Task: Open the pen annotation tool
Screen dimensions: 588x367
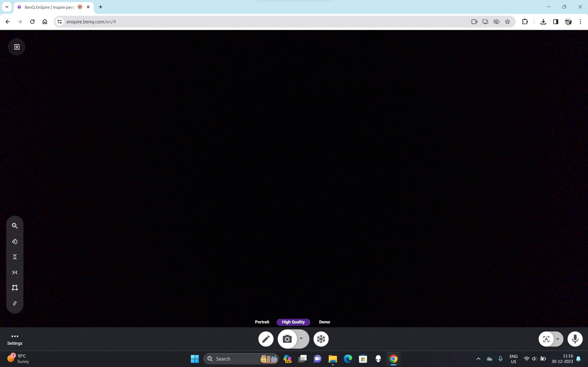Action: [x=266, y=339]
